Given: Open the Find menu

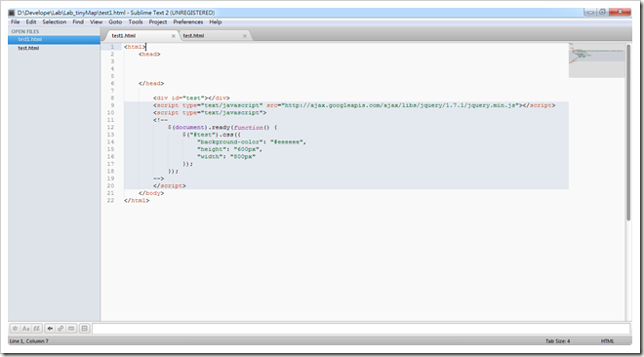Looking at the screenshot, I should (78, 22).
